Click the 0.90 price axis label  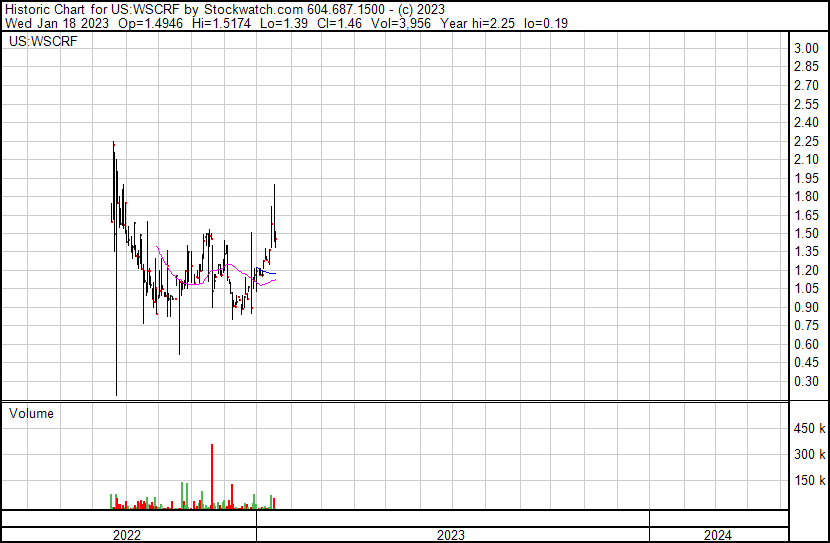(807, 307)
